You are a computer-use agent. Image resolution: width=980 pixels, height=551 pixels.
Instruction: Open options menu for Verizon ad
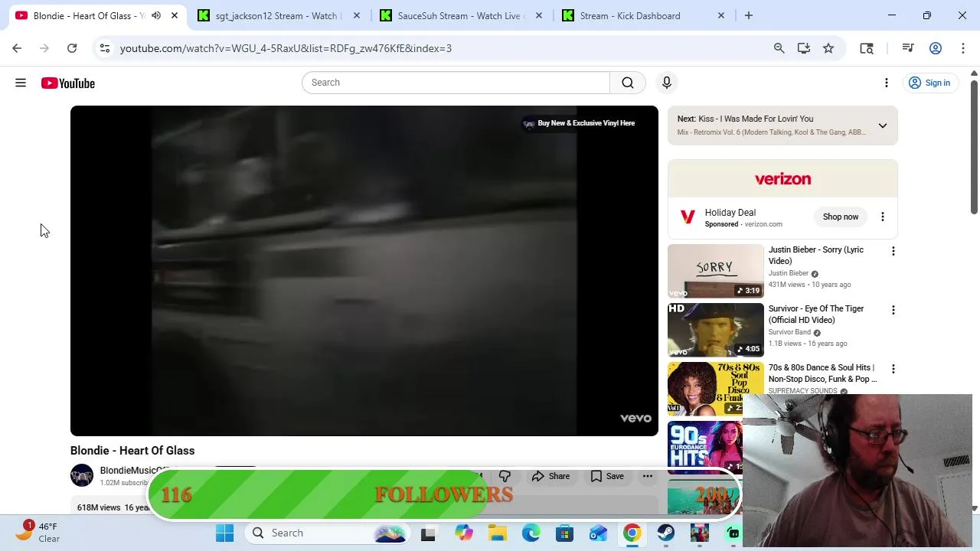883,217
